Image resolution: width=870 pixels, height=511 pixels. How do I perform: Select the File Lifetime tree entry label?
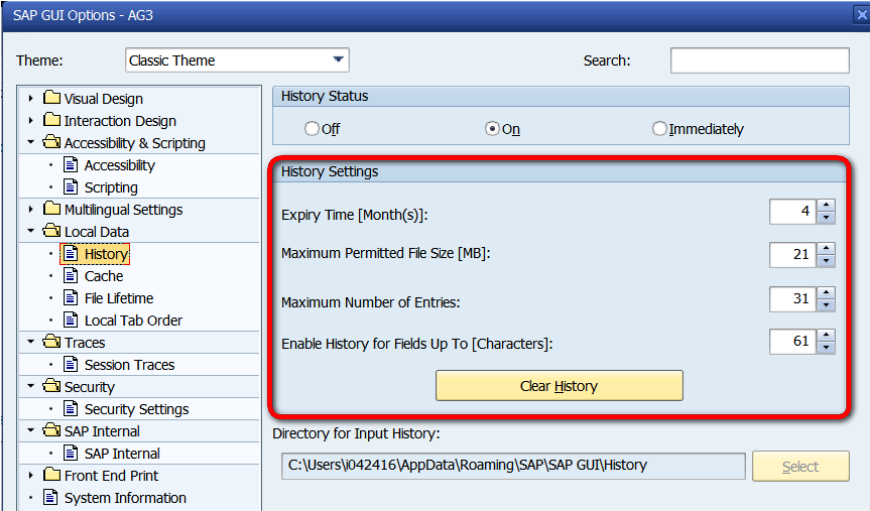tap(119, 298)
